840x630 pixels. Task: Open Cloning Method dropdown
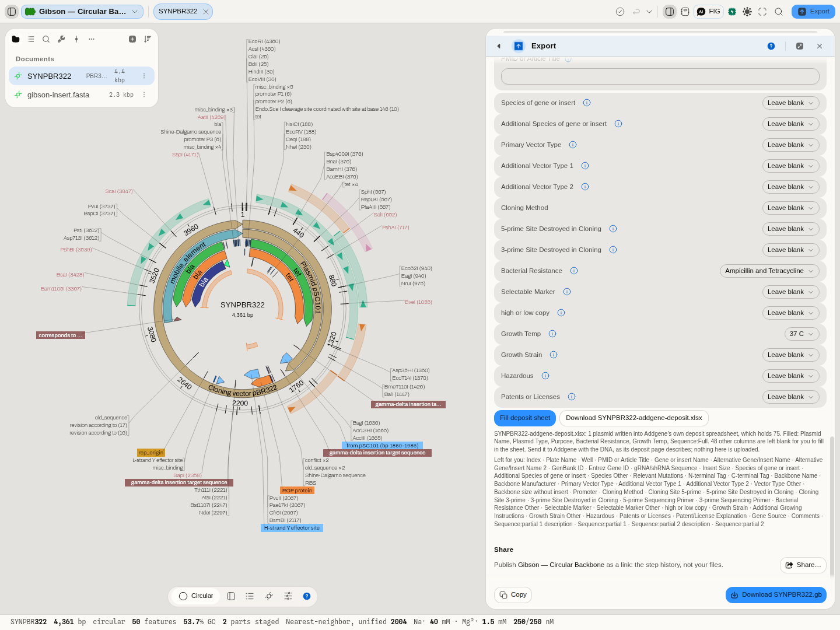click(791, 208)
